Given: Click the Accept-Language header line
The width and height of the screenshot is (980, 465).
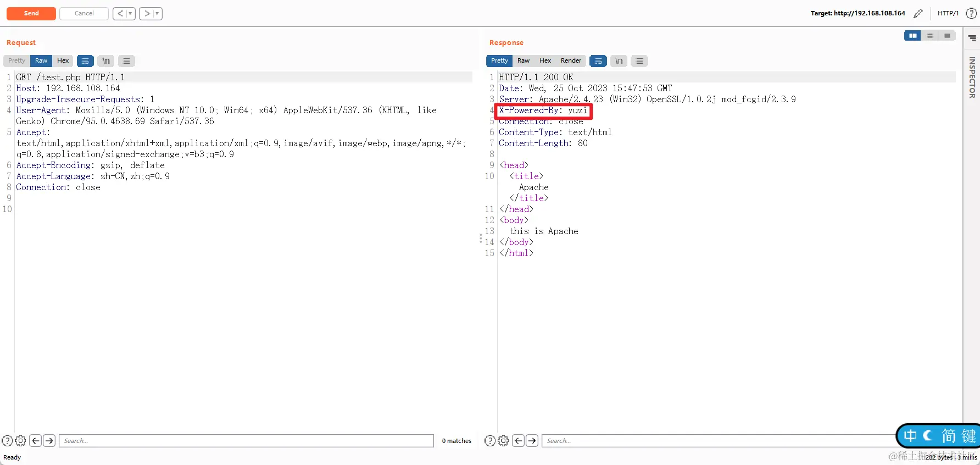Looking at the screenshot, I should click(x=93, y=176).
